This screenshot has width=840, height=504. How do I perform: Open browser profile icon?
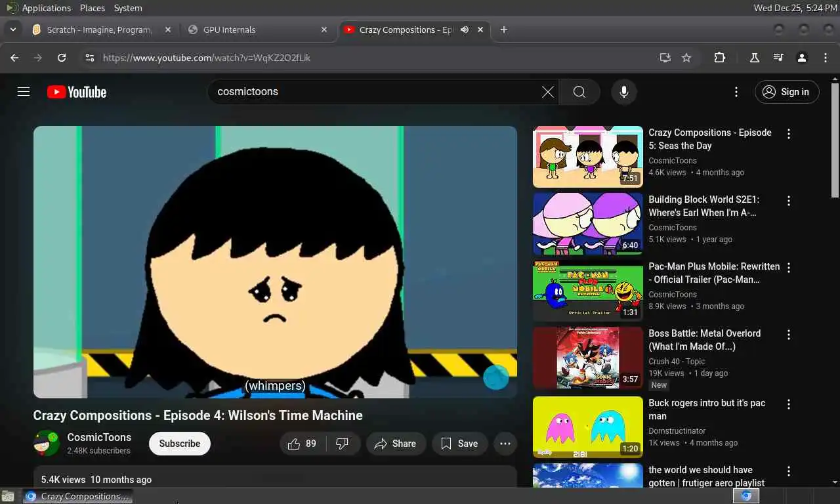point(802,58)
